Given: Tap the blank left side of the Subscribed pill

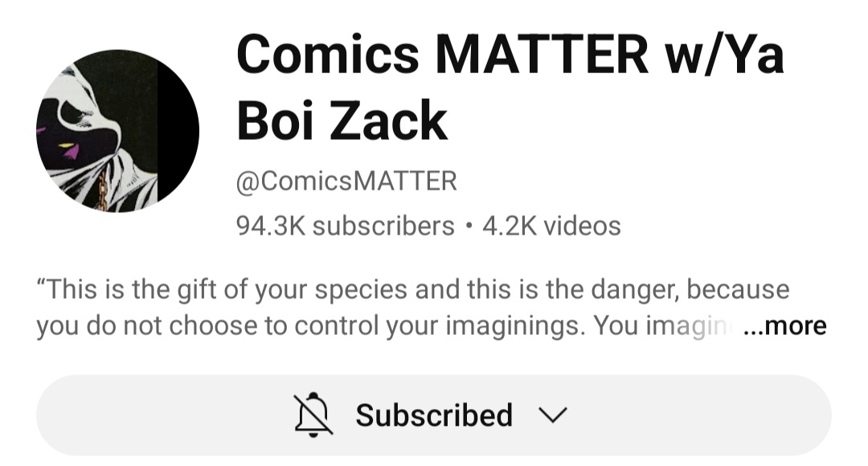Looking at the screenshot, I should pyautogui.click(x=161, y=415).
